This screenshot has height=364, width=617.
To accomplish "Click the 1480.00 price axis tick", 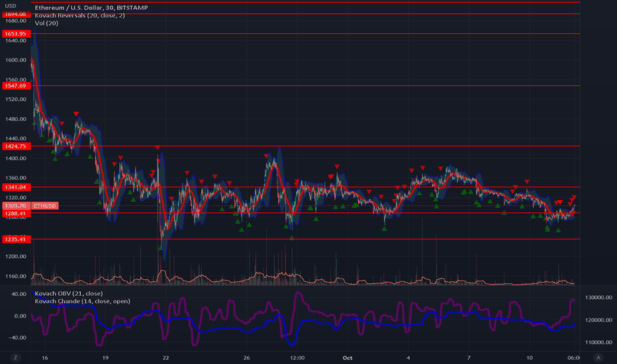I will tap(16, 119).
